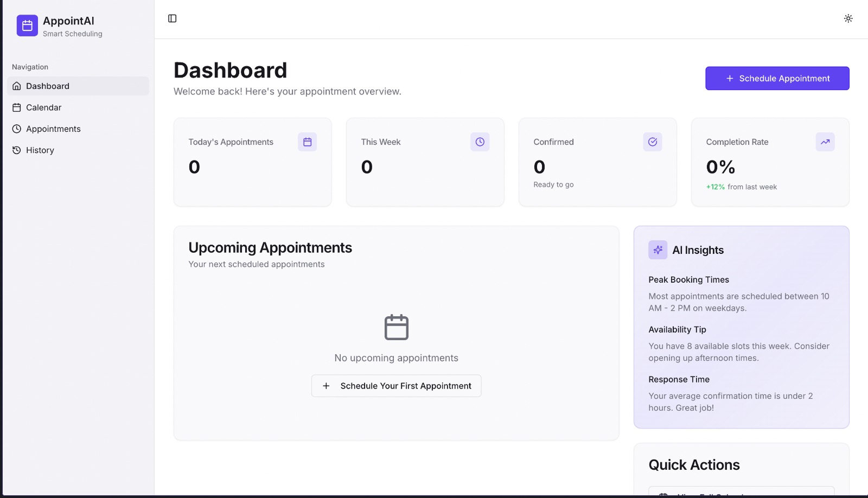Toggle the sidebar collapse button
This screenshot has height=498, width=868.
[173, 18]
